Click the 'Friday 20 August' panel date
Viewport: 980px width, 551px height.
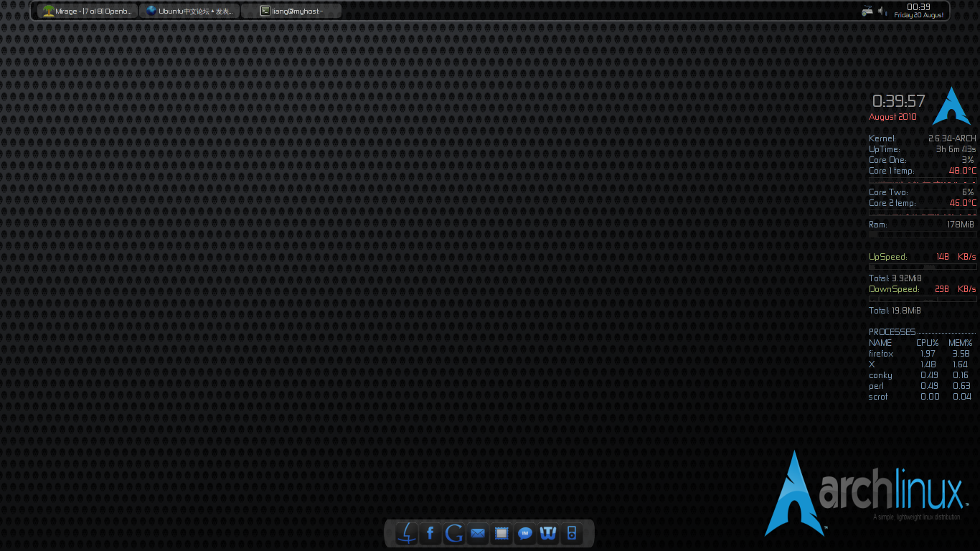pyautogui.click(x=919, y=15)
